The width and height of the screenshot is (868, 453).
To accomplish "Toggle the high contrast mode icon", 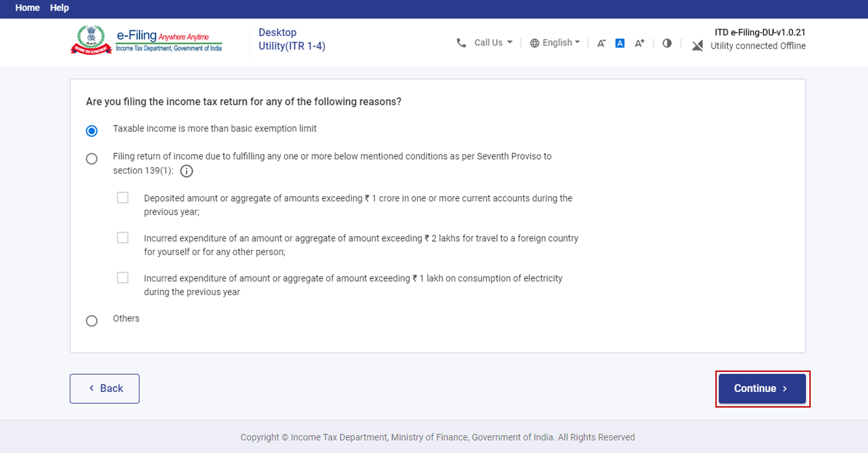I will click(667, 43).
